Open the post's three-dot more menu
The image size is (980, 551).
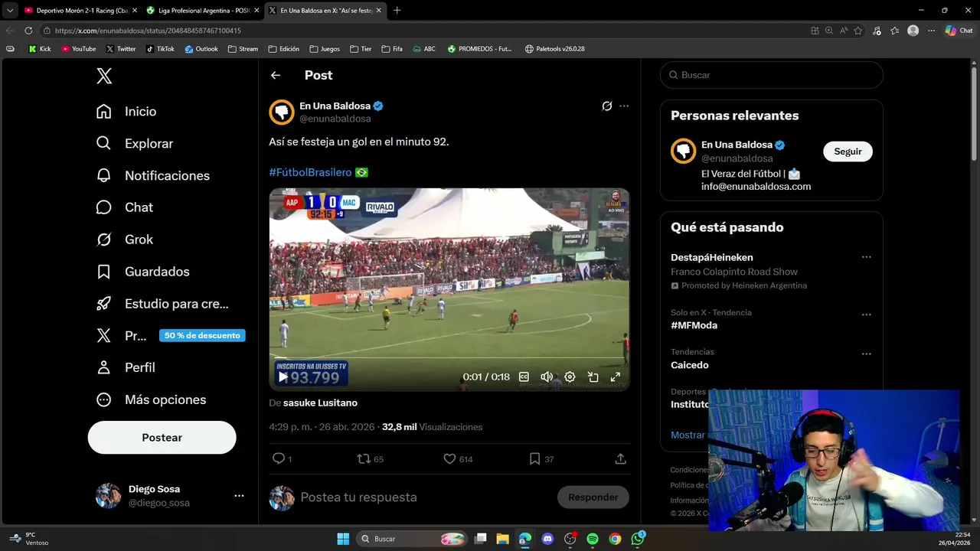tap(624, 106)
